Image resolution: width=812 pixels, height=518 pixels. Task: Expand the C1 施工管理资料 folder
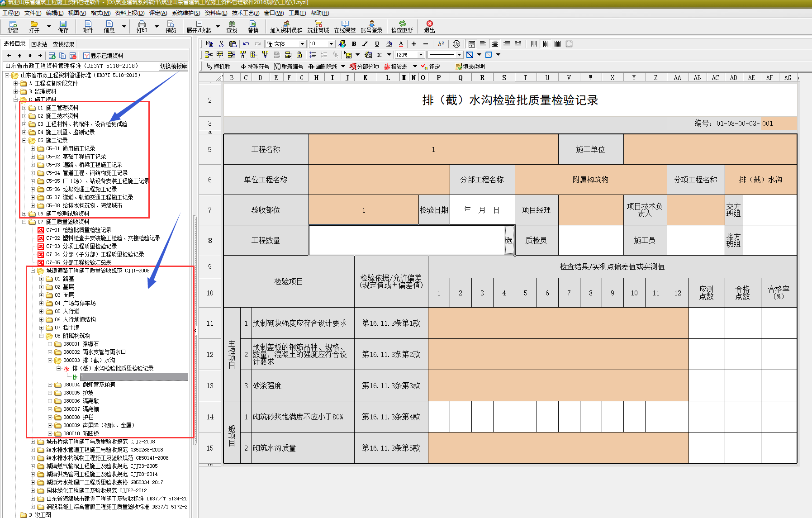(x=24, y=108)
